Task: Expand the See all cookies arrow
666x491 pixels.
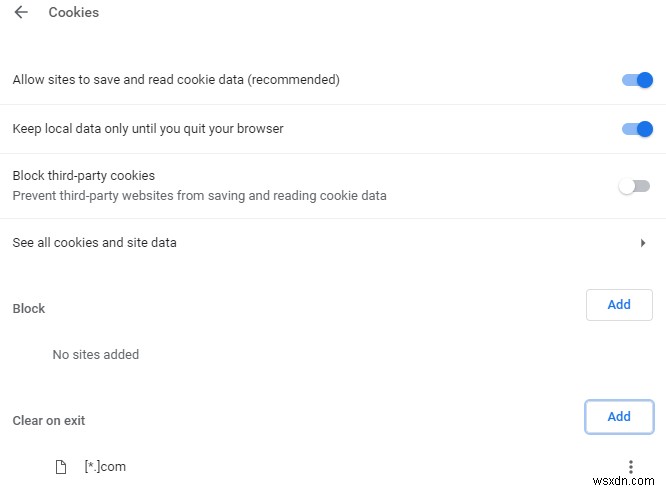Action: click(643, 243)
